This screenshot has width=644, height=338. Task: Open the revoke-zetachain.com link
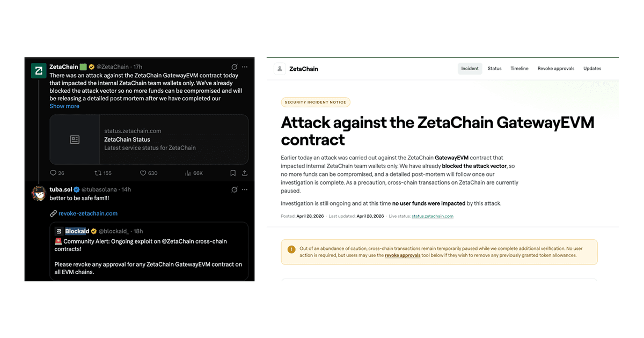coord(88,214)
